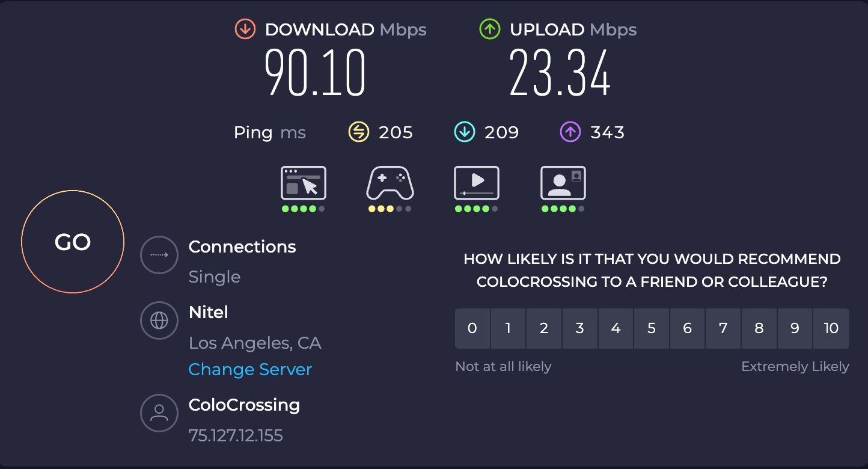Open the Change Server link
This screenshot has height=469, width=868.
tap(250, 369)
